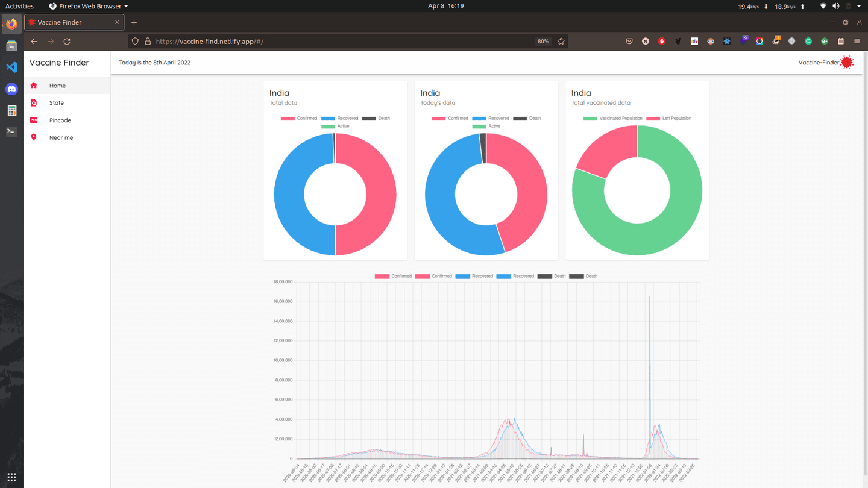The image size is (868, 488).
Task: Go back with the browser back arrow
Action: [34, 42]
